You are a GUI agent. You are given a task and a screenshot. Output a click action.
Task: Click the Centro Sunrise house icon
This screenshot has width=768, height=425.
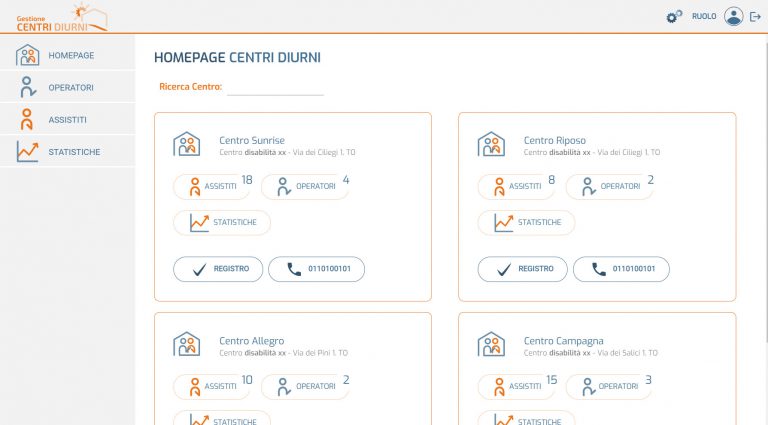(187, 145)
